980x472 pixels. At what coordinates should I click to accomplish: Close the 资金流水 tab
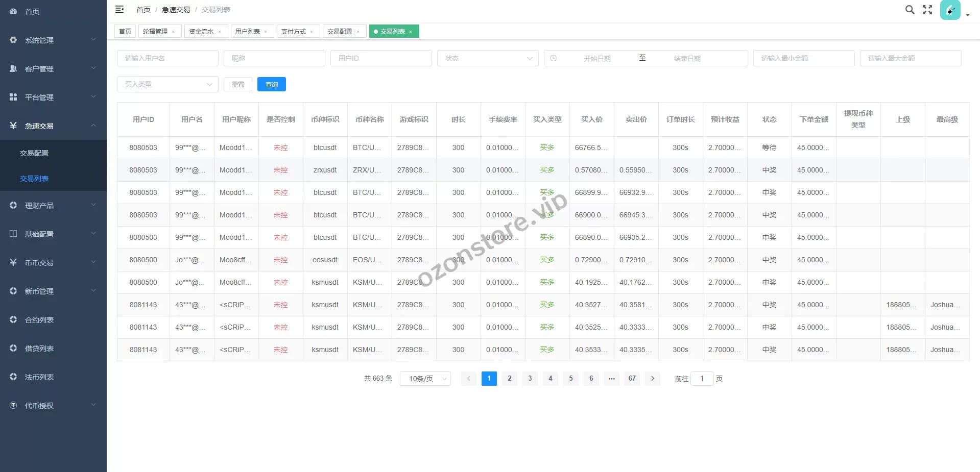tap(220, 32)
